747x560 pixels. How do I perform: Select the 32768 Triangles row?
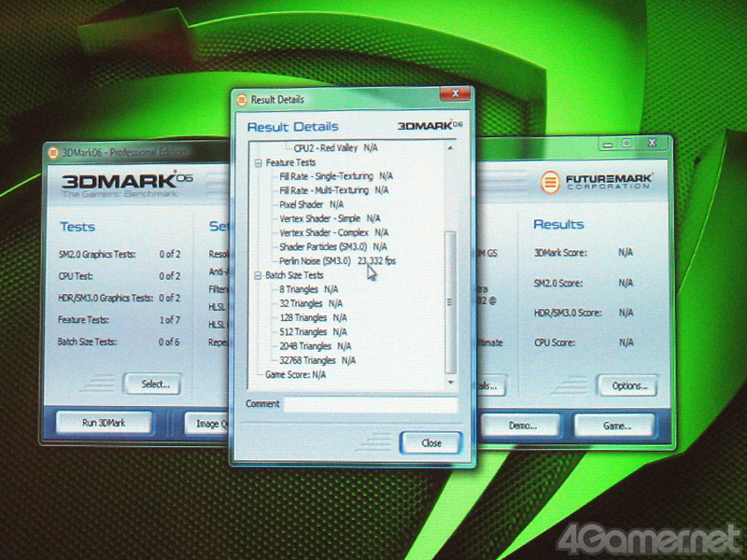(317, 360)
